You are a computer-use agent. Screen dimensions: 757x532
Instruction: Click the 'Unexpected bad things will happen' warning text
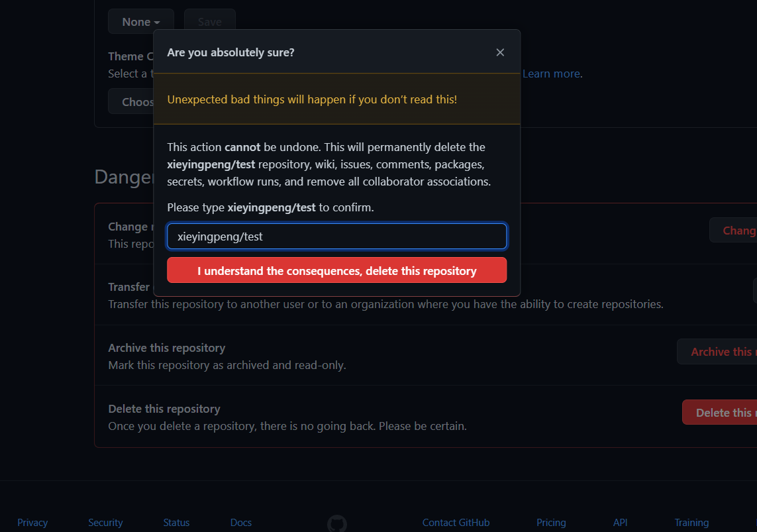[312, 99]
